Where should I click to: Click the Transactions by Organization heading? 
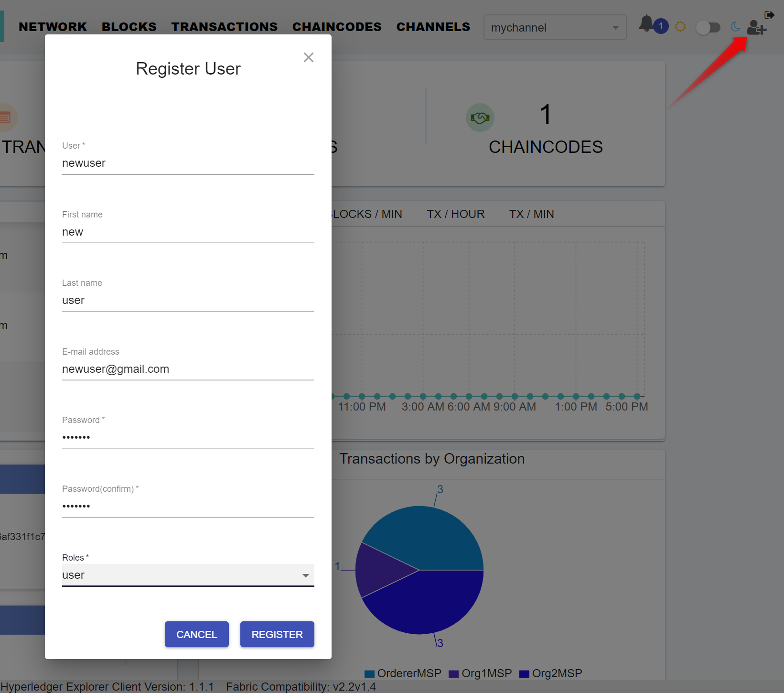(432, 459)
